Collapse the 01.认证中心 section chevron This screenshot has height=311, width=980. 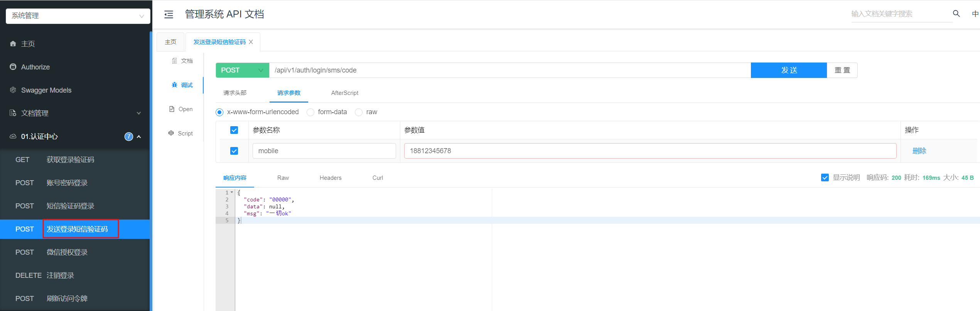[x=139, y=137]
